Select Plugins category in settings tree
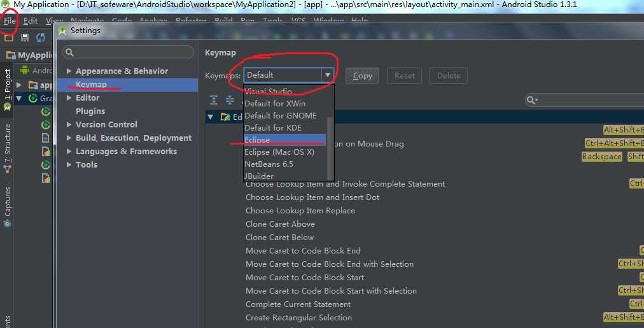The height and width of the screenshot is (328, 644). (x=90, y=111)
